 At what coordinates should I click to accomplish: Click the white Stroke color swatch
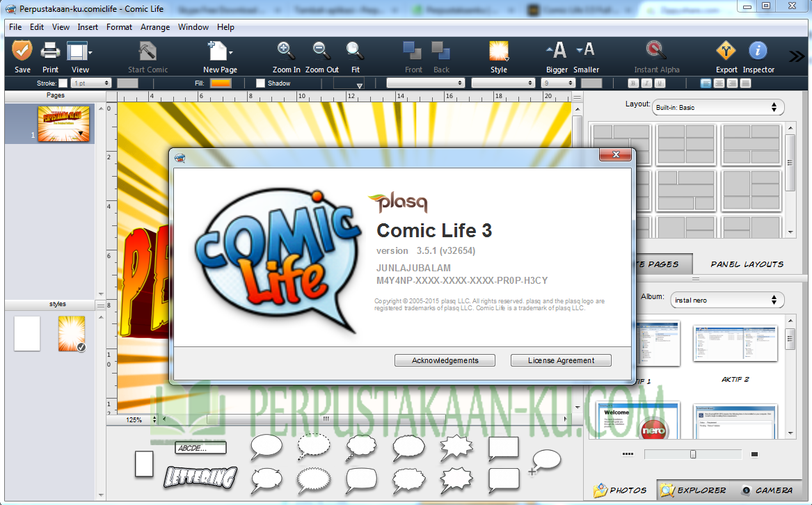point(63,83)
